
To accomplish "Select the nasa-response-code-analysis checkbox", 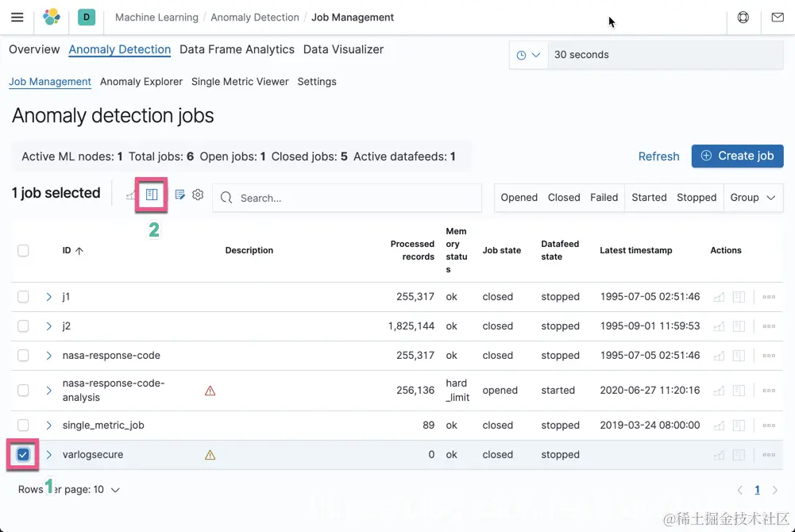I will point(23,391).
